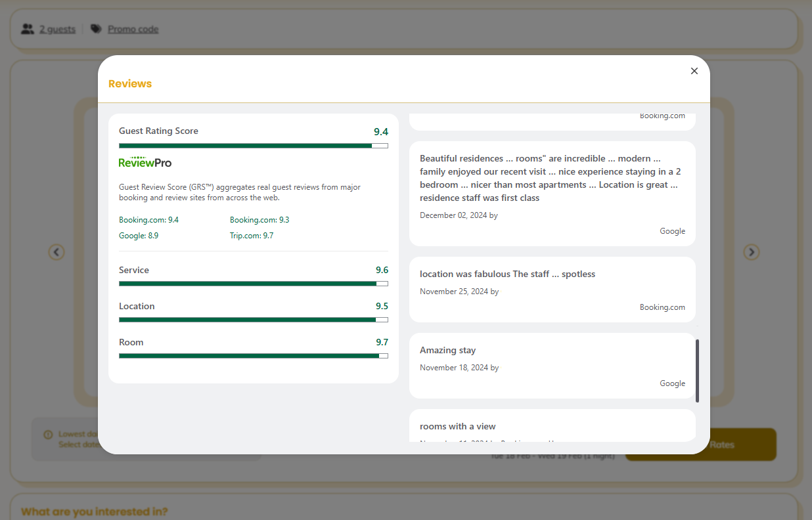Screen dimensions: 812x520
Task: Open the 2 guests link
Action: pyautogui.click(x=57, y=29)
